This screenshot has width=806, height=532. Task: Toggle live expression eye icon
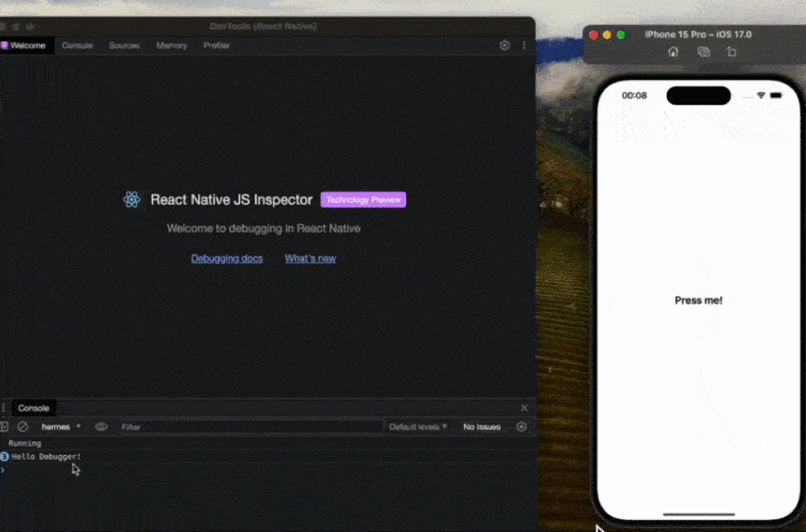point(101,426)
